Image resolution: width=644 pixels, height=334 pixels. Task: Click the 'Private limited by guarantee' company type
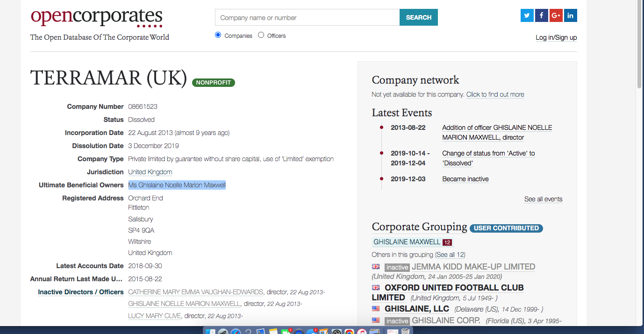[x=231, y=159]
